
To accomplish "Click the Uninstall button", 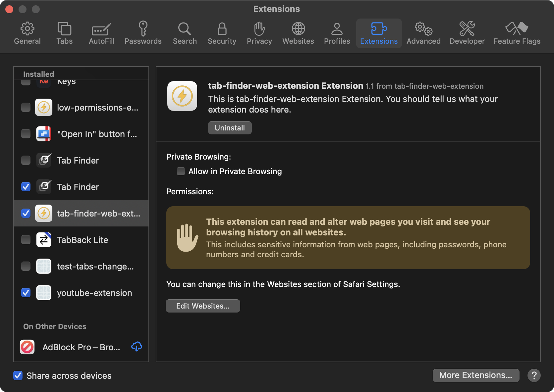I will tap(230, 128).
